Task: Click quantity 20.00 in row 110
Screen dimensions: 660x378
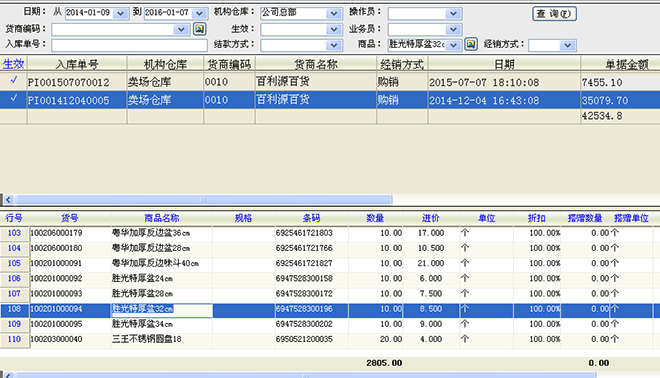Action: pyautogui.click(x=391, y=339)
